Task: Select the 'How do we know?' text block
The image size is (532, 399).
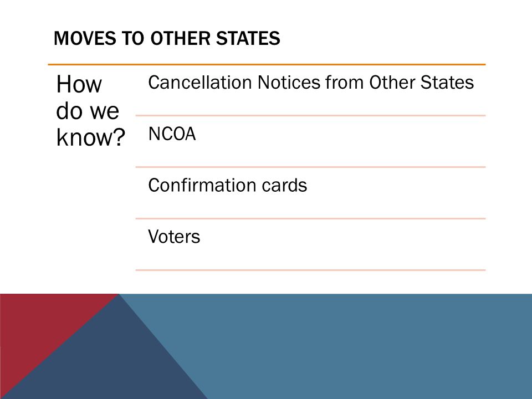Action: [90, 111]
